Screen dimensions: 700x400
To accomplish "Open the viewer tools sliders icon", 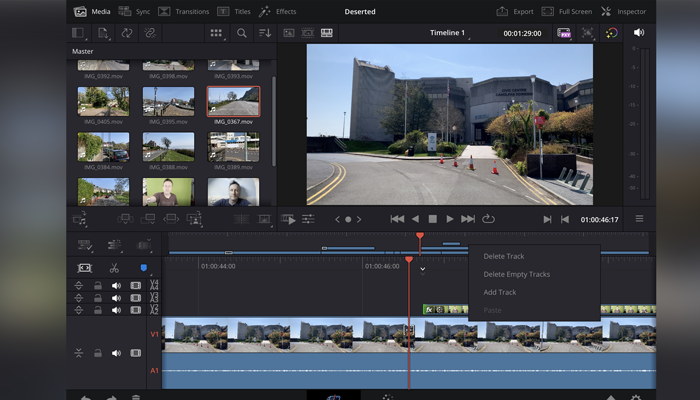I will [x=308, y=219].
